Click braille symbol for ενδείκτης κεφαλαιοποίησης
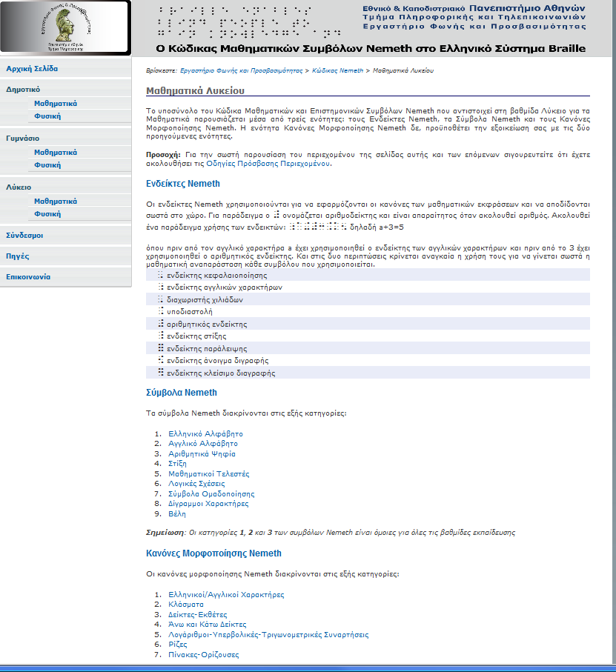Viewport: 616px width, 672px height. [x=160, y=275]
